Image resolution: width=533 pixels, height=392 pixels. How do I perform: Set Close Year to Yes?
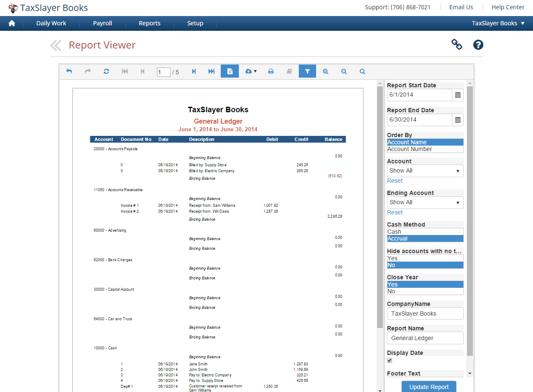[x=425, y=284]
